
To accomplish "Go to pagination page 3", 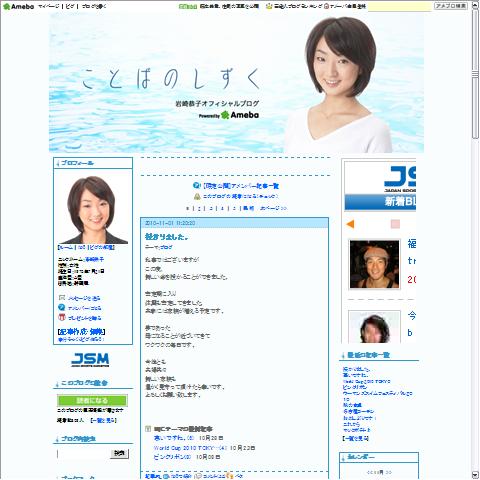I will pos(211,208).
